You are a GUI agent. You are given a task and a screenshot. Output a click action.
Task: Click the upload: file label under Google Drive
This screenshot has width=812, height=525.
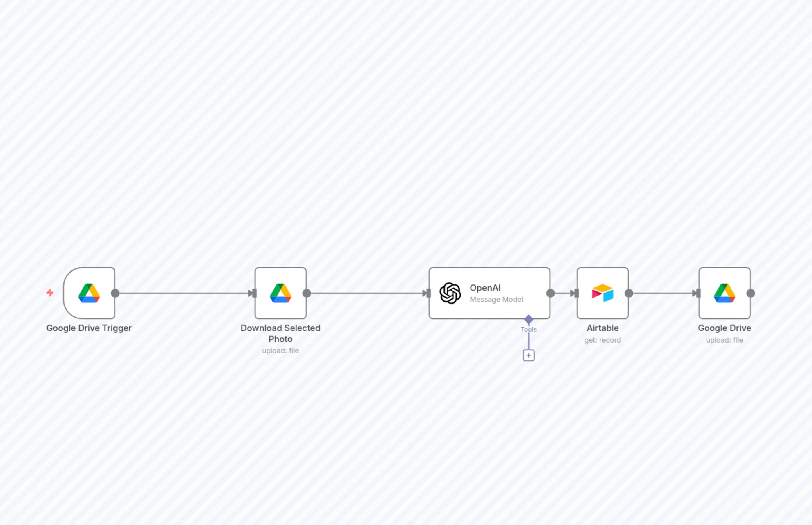(724, 340)
